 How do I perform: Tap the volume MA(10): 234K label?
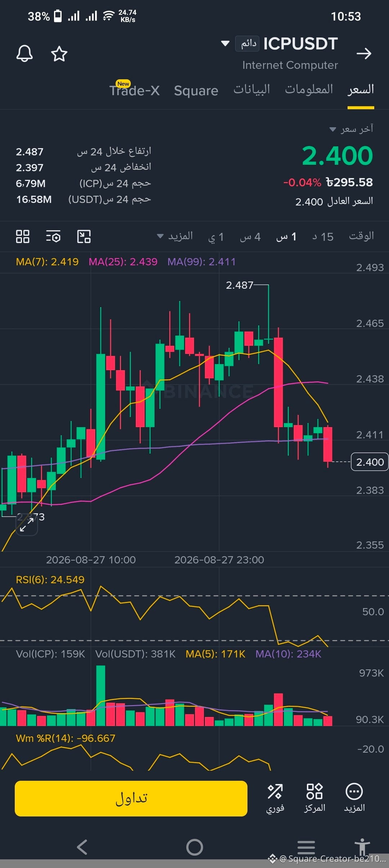[x=288, y=654]
